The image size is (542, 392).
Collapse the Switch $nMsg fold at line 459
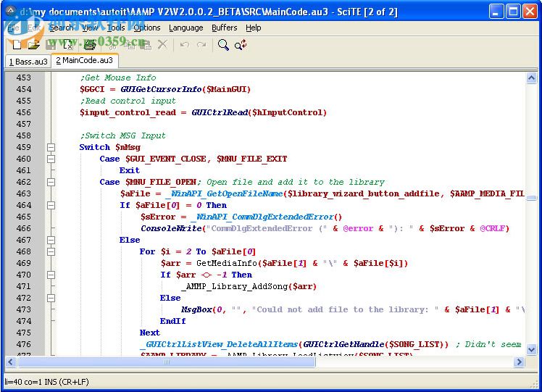[x=51, y=147]
